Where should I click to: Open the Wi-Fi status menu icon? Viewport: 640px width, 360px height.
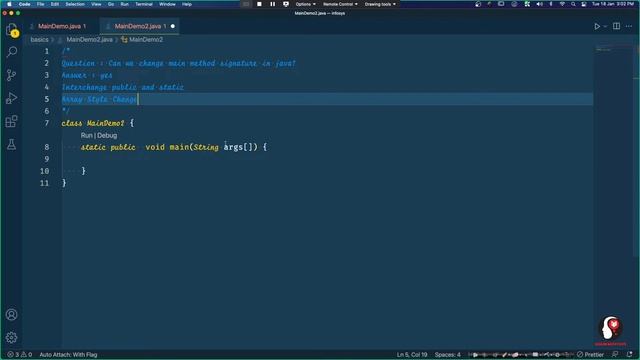(x=562, y=4)
